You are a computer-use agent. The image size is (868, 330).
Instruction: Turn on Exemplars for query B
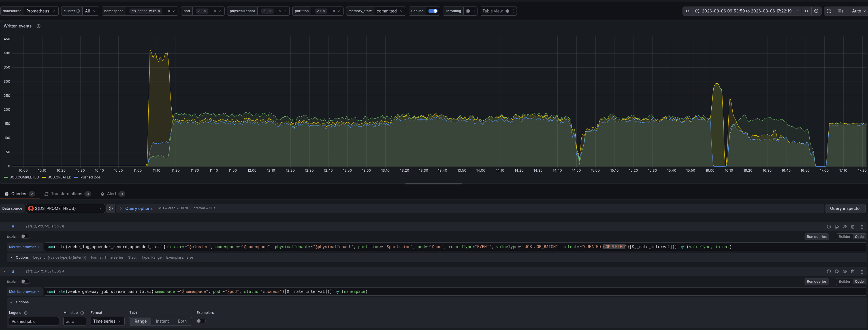point(201,321)
